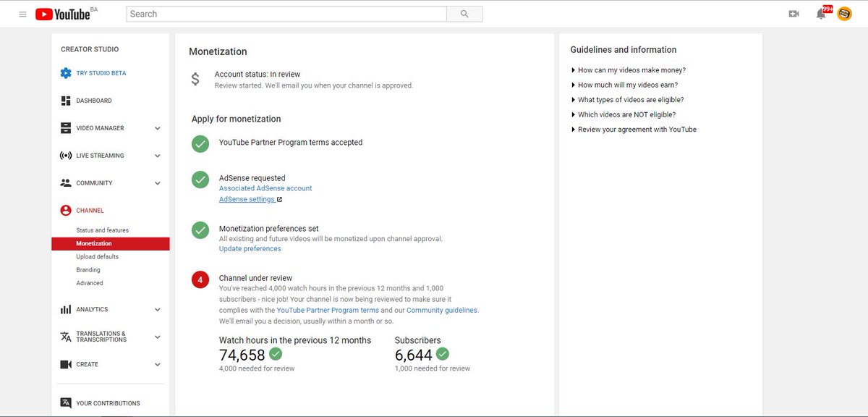The width and height of the screenshot is (868, 417).
Task: Open Associated AdSense account link
Action: point(265,188)
